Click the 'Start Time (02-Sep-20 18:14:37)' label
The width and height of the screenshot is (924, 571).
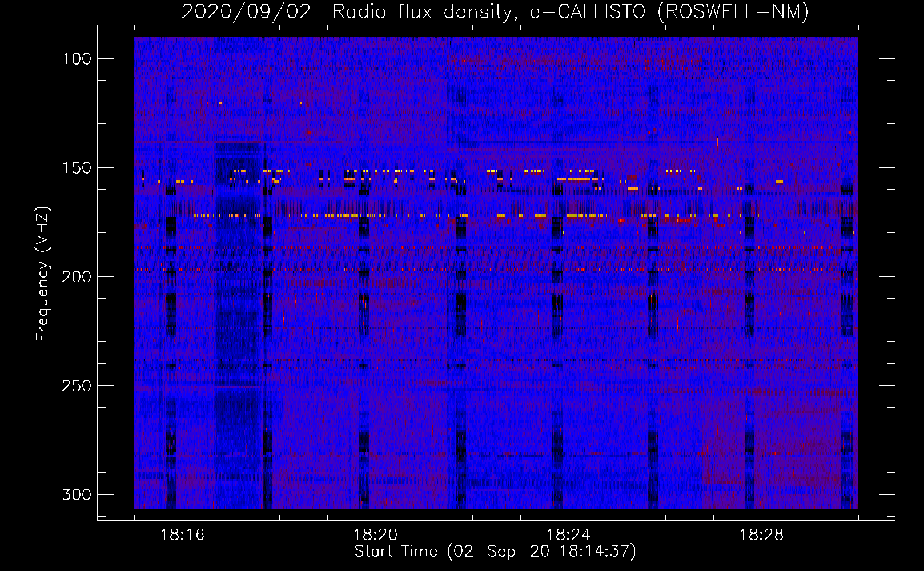tap(495, 552)
